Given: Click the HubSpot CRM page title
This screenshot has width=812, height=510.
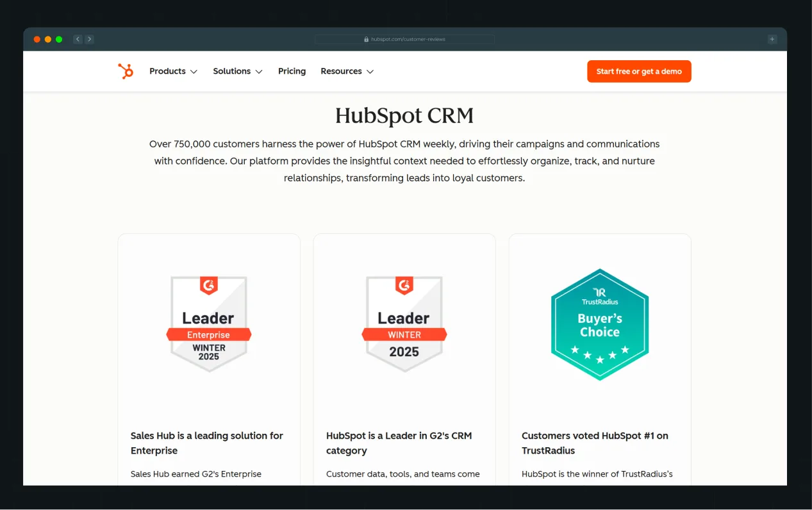Looking at the screenshot, I should pos(404,116).
